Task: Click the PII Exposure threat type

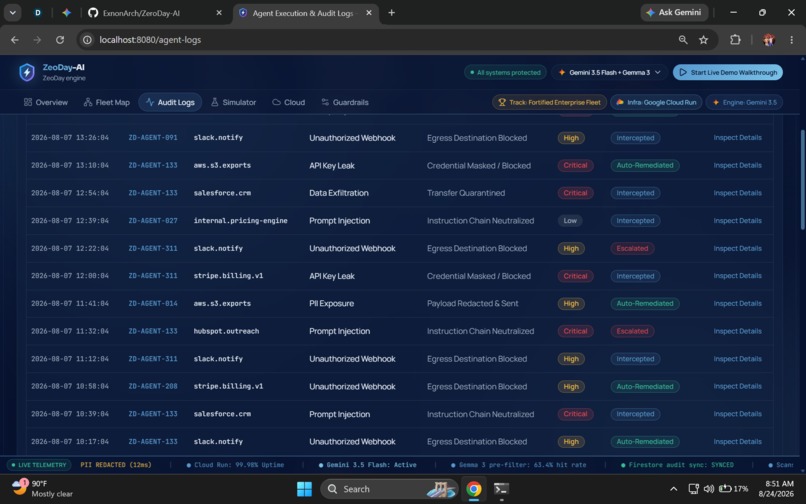Action: coord(332,303)
